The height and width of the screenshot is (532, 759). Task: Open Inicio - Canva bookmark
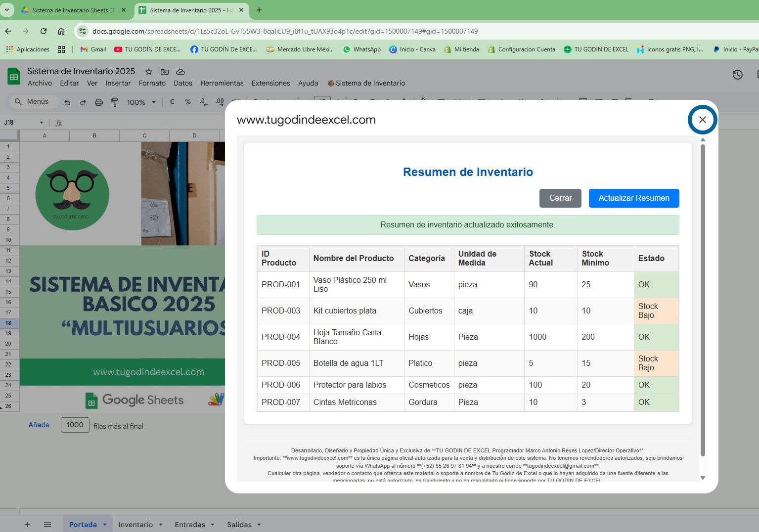tap(412, 49)
